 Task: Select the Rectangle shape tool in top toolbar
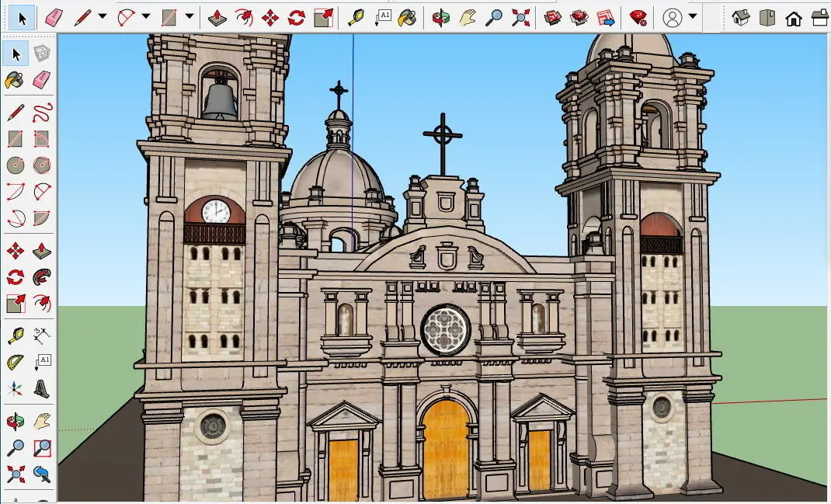169,18
